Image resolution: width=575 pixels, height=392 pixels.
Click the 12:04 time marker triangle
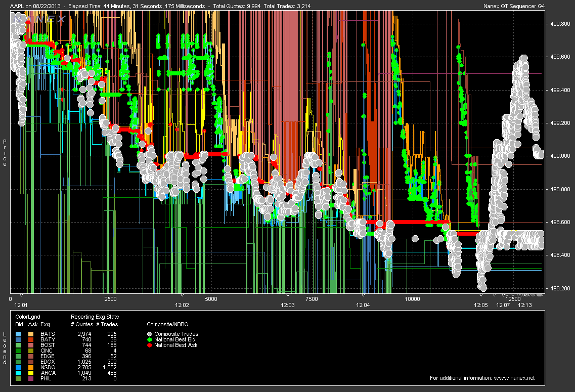(x=363, y=295)
